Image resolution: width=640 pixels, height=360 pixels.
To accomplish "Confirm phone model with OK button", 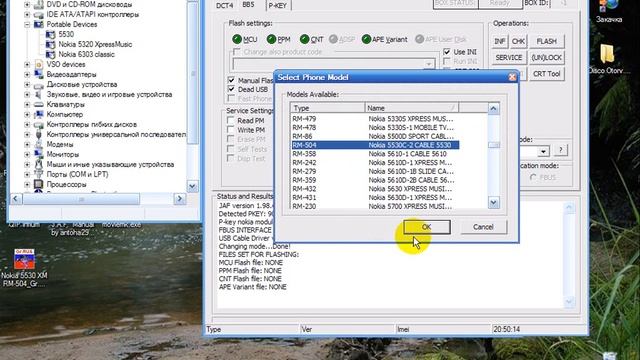I will [x=427, y=227].
